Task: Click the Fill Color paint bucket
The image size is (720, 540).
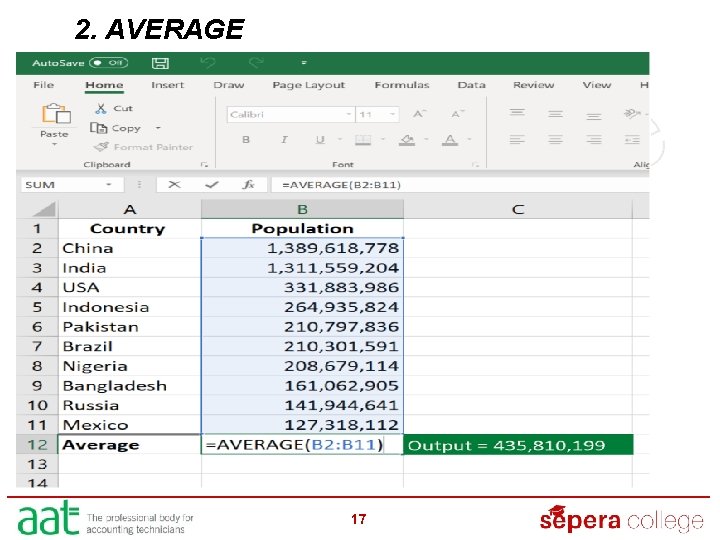Action: 407,140
